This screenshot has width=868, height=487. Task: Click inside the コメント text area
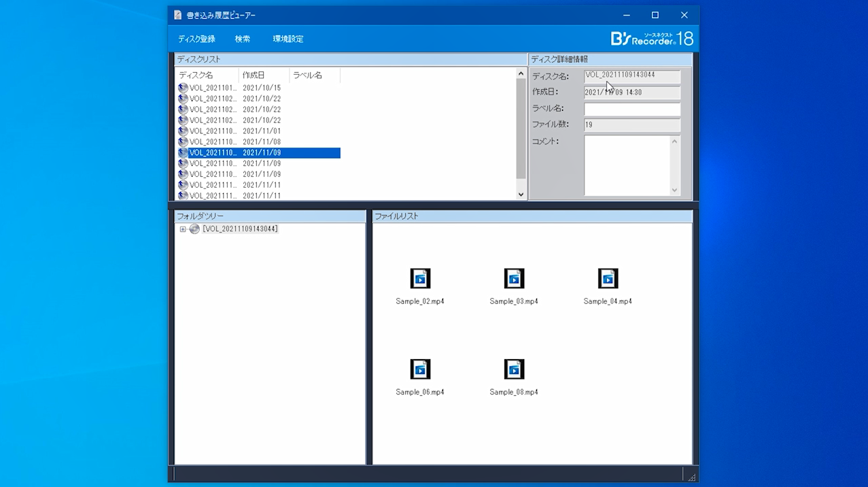click(626, 165)
